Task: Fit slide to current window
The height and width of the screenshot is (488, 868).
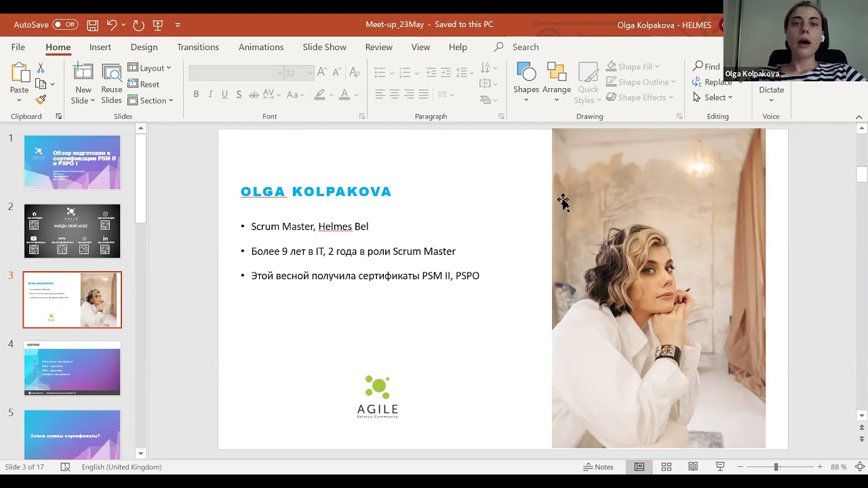Action: tap(859, 467)
